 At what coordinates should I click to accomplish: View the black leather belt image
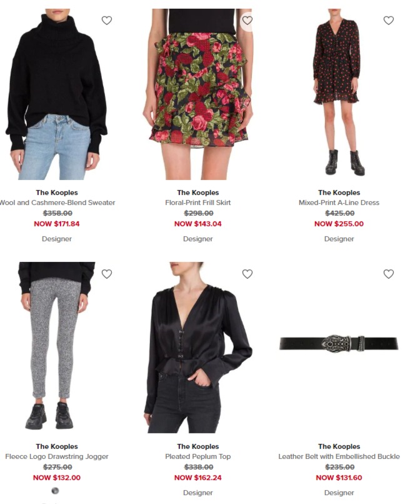[339, 343]
